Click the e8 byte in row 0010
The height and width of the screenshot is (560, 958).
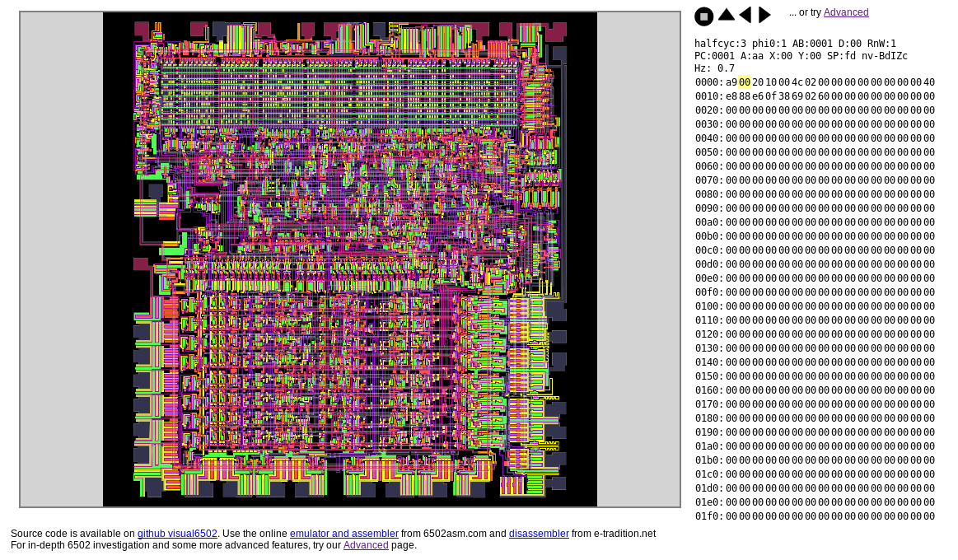coord(731,96)
